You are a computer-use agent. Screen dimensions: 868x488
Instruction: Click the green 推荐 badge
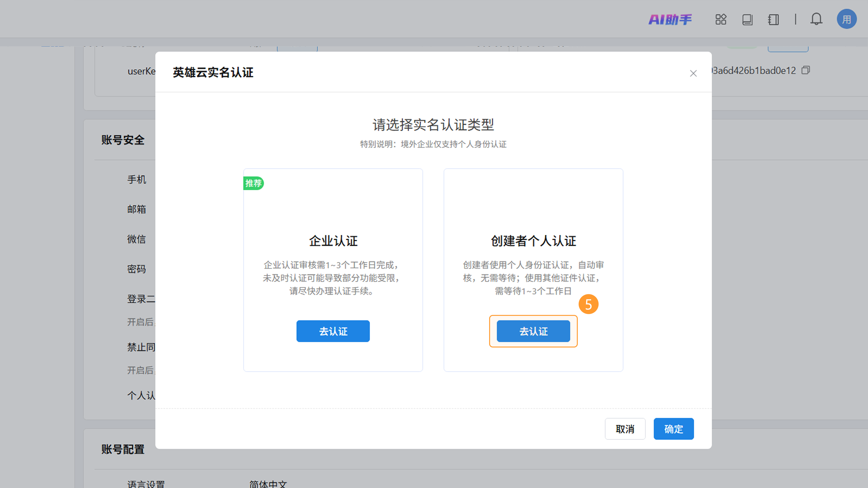[253, 183]
